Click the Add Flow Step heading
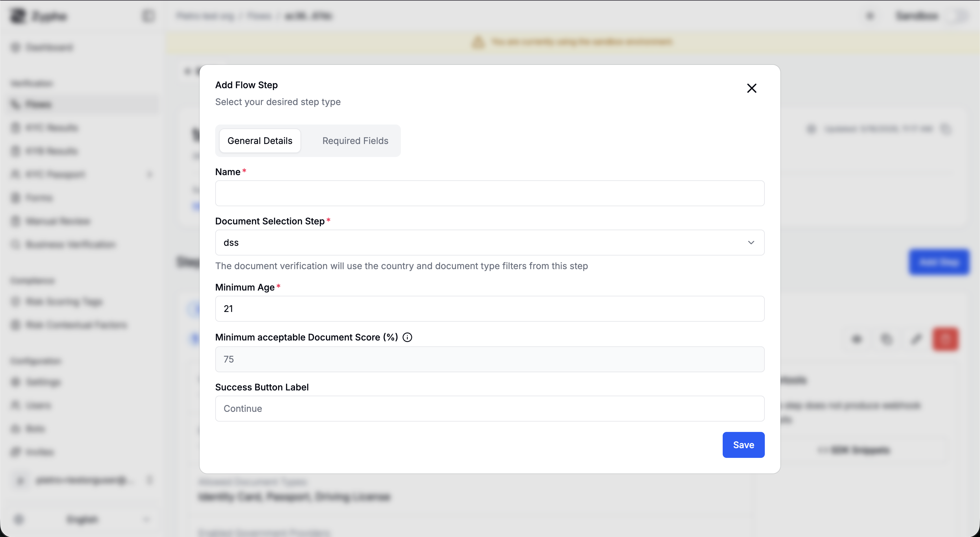This screenshot has height=537, width=980. (246, 85)
